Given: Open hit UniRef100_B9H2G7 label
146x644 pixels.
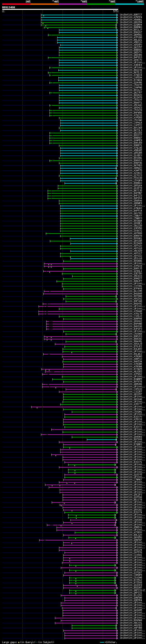Looking at the screenshot, I should [x=131, y=32].
